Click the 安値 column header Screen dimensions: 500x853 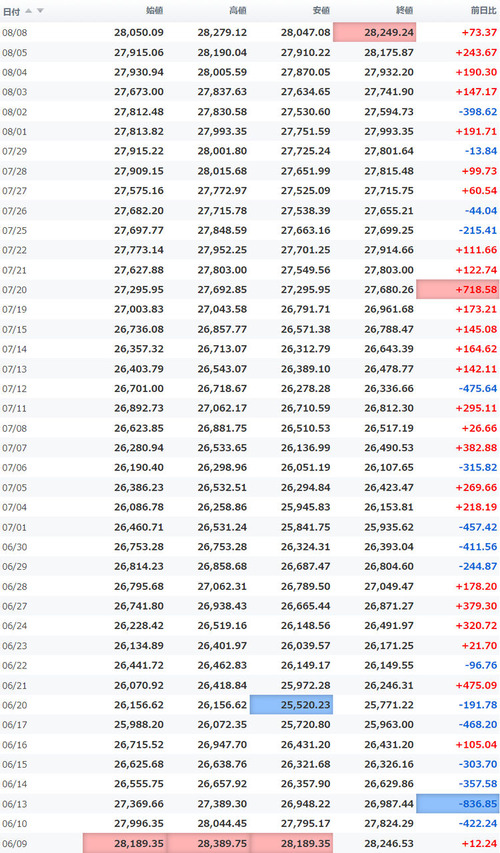coord(322,10)
